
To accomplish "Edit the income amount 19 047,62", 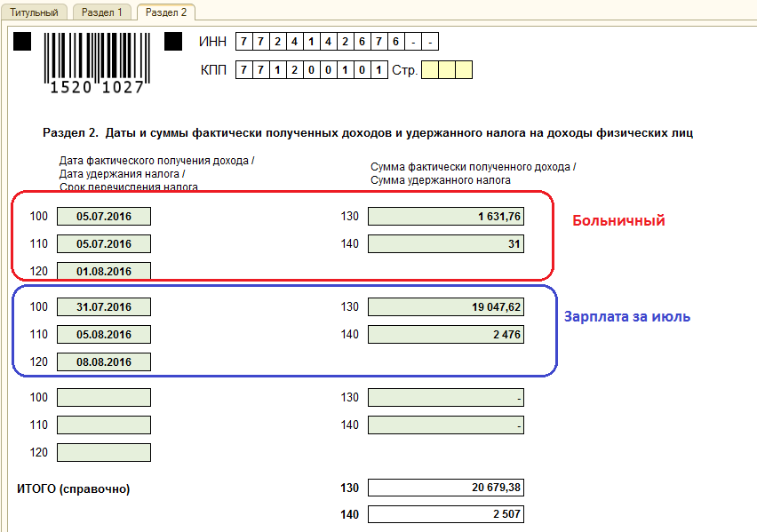I will pyautogui.click(x=445, y=306).
